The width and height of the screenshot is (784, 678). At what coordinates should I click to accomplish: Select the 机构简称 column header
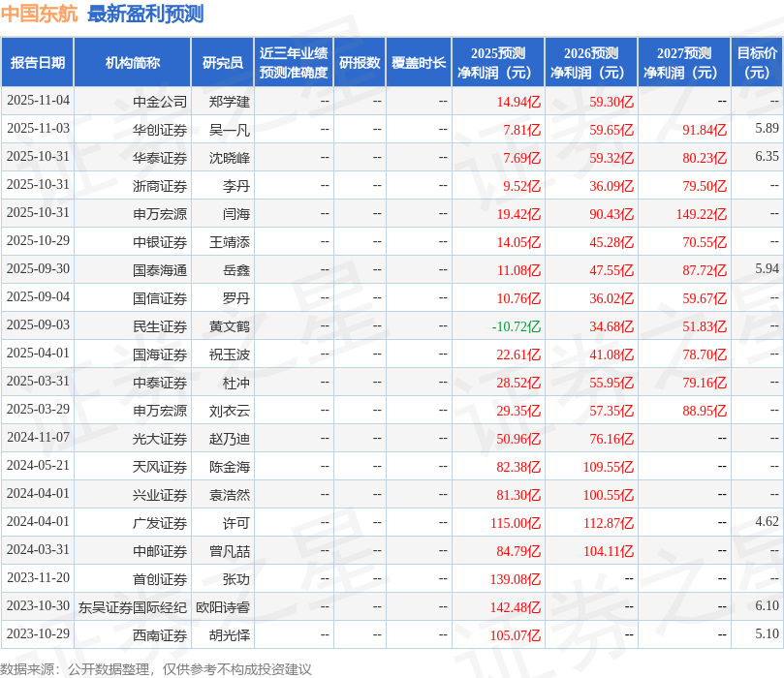[133, 62]
